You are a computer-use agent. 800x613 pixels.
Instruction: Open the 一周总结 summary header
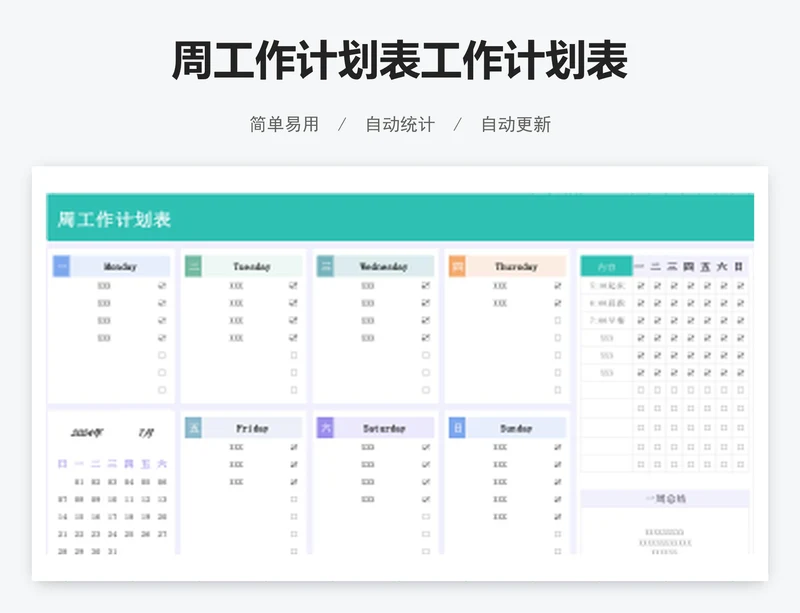[665, 499]
